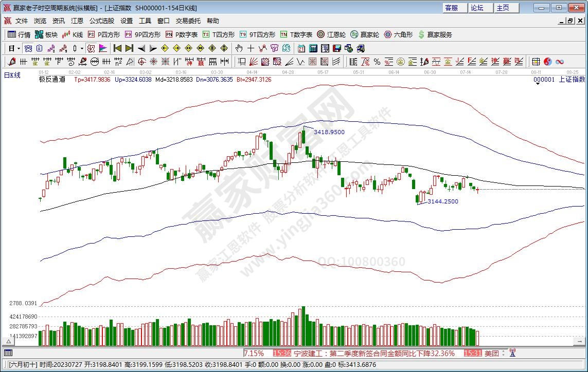Image resolution: width=588 pixels, height=372 pixels.
Task: Open the calendar date icon
Action: click(x=301, y=48)
